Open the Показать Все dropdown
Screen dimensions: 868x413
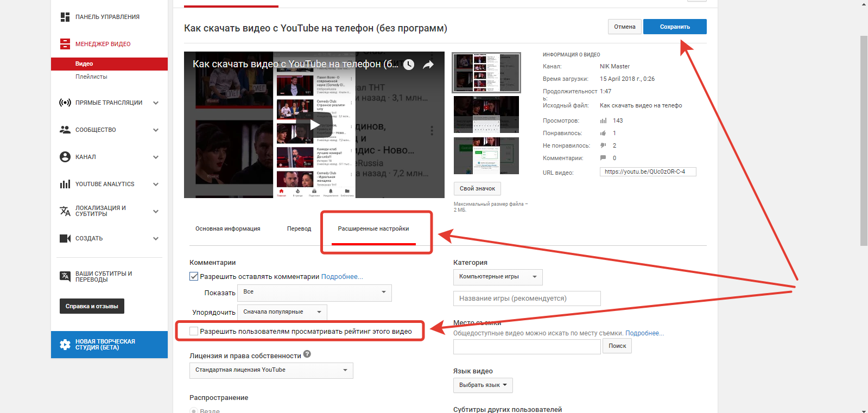click(315, 293)
